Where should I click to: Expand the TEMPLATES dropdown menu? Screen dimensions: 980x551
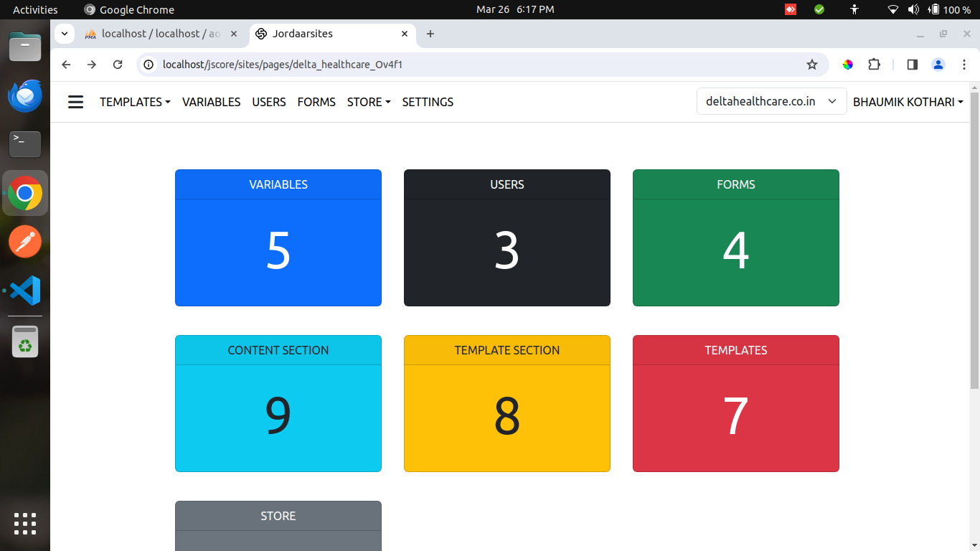point(135,102)
